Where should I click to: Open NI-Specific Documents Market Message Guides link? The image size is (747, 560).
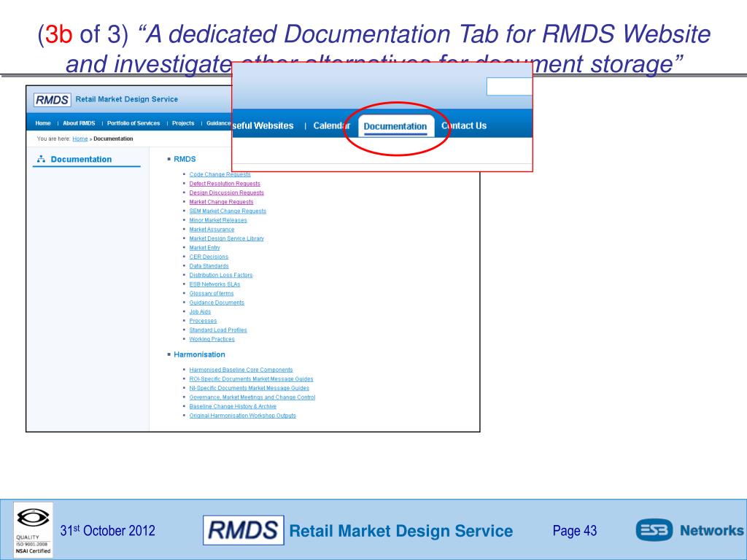249,388
